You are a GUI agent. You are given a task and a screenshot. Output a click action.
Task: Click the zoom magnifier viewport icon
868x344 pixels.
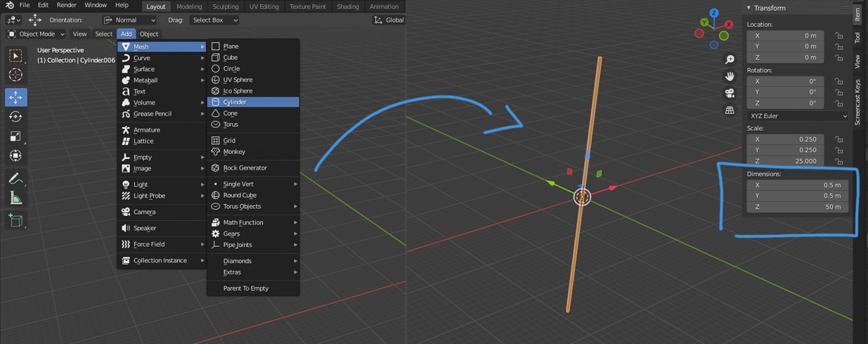click(730, 60)
